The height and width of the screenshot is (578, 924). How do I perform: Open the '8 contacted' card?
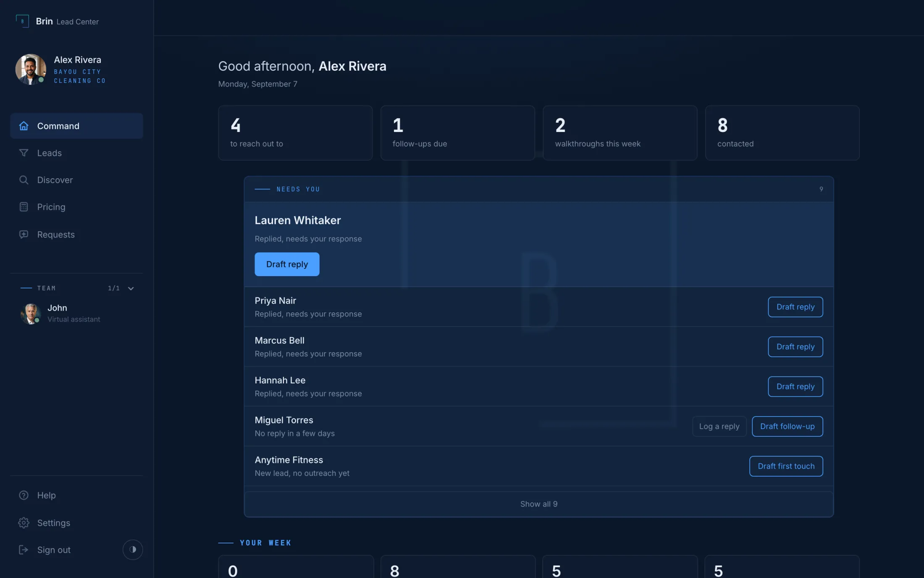click(x=782, y=133)
